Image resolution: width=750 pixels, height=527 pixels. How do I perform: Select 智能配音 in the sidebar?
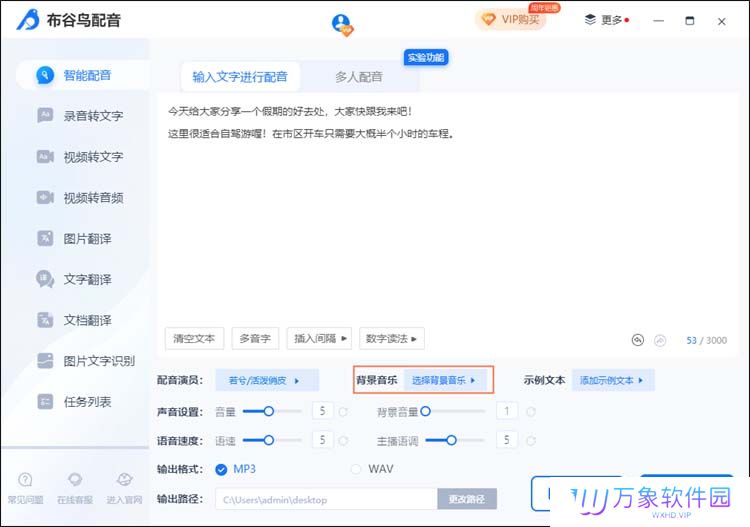pyautogui.click(x=83, y=75)
